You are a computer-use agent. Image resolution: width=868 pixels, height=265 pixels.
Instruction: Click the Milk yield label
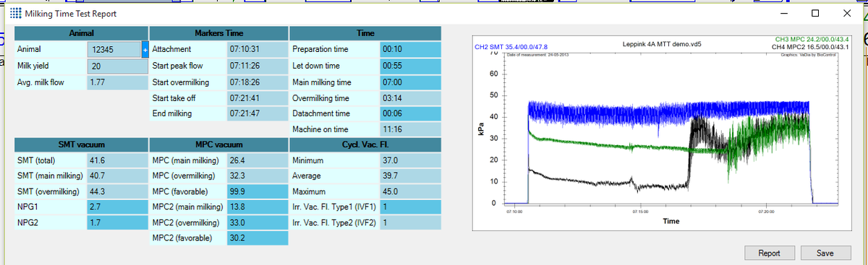point(34,66)
